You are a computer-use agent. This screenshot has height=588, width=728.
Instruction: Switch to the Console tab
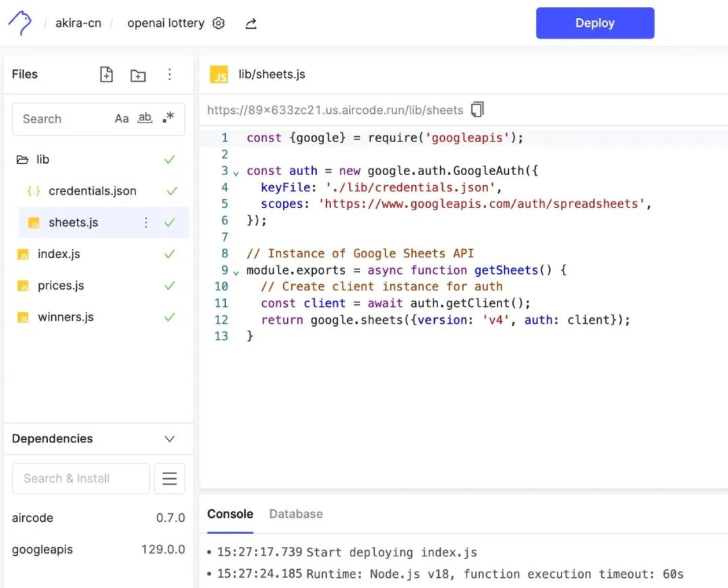pyautogui.click(x=230, y=514)
